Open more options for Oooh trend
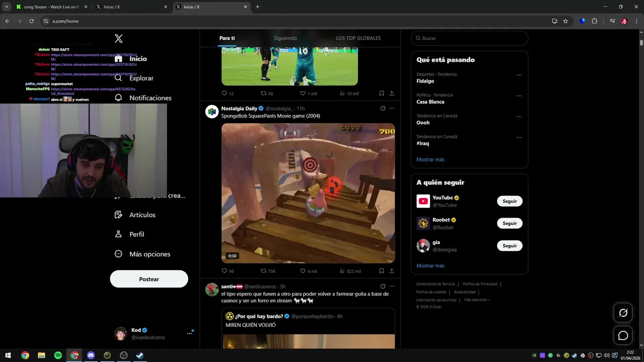Screen dimensions: 644x362 pyautogui.click(x=519, y=117)
